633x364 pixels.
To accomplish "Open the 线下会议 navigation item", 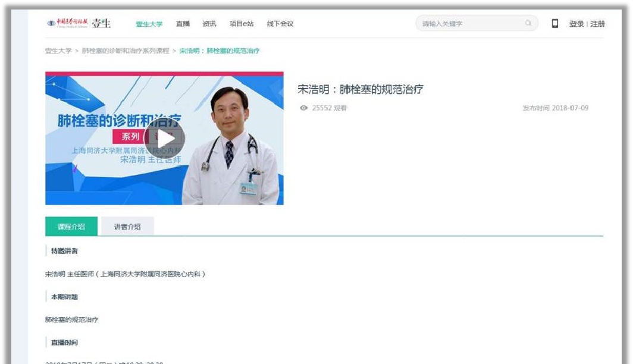I will (x=280, y=24).
